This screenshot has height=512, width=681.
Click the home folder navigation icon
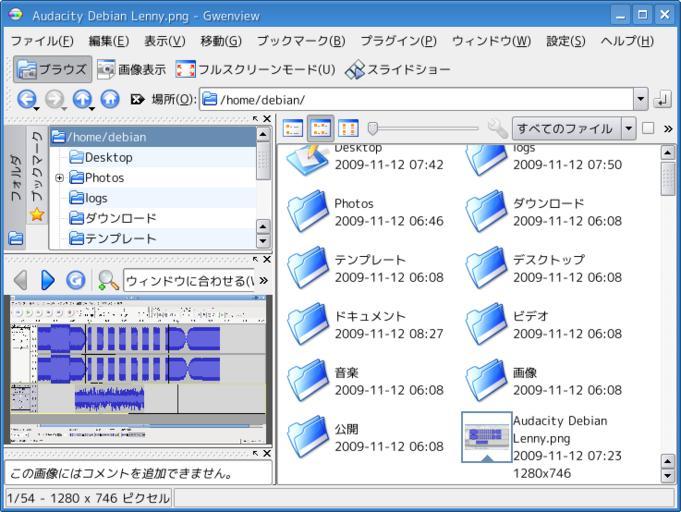pos(109,100)
